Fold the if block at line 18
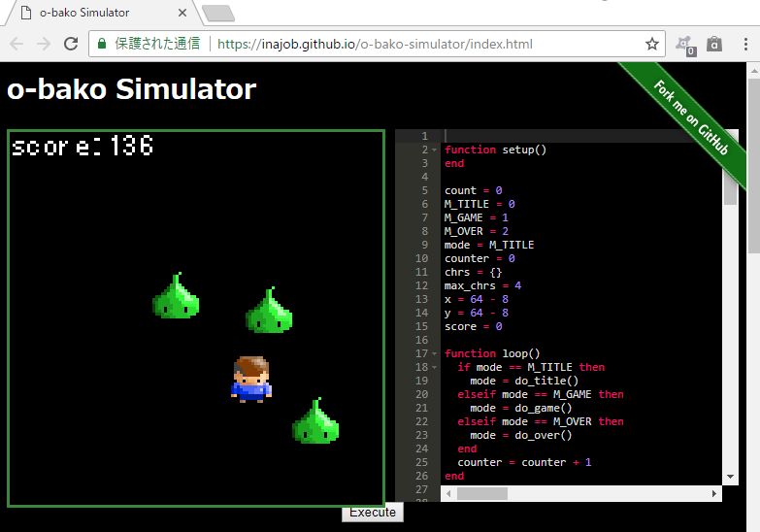760x532 pixels. pos(434,367)
